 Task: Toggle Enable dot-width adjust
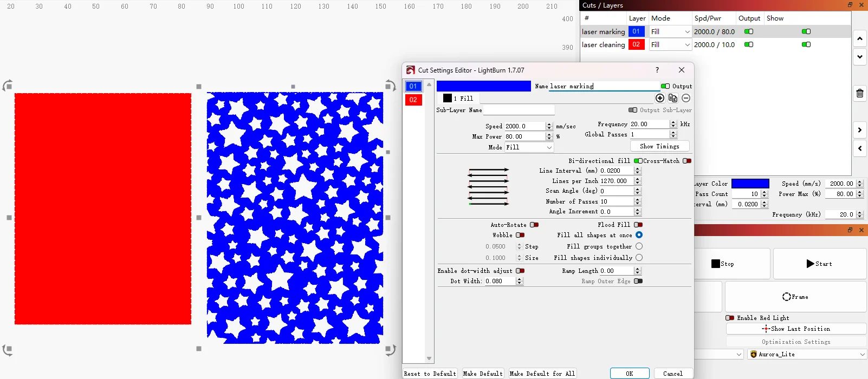[x=520, y=271]
